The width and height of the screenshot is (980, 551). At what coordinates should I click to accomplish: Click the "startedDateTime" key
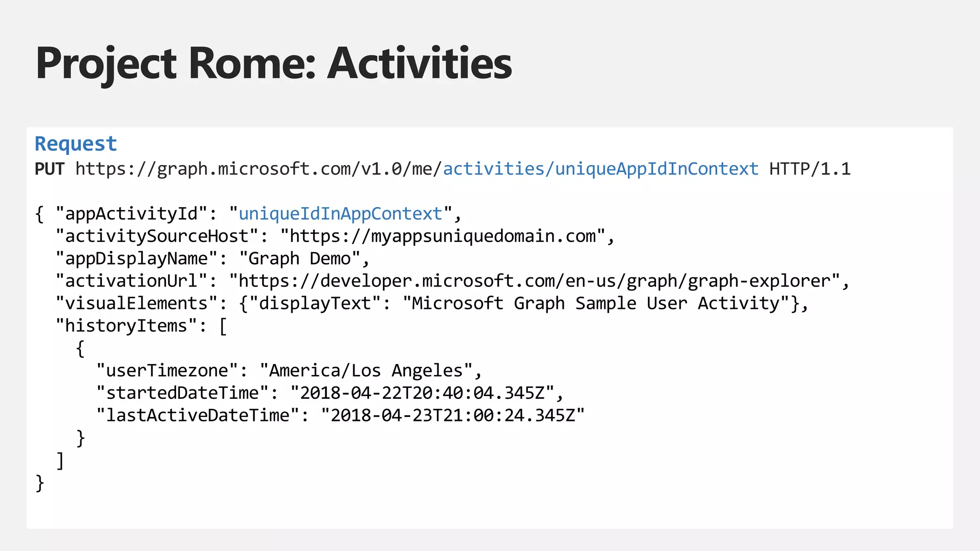(x=182, y=393)
